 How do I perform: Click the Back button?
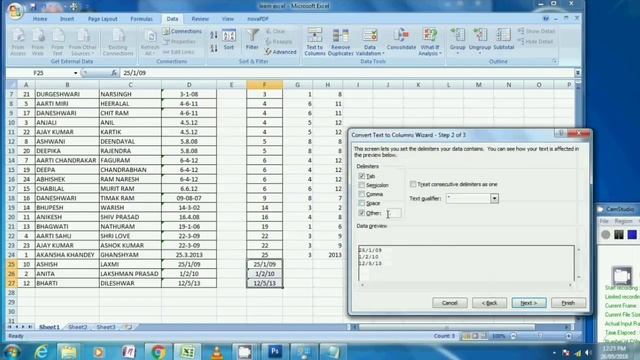coord(489,303)
